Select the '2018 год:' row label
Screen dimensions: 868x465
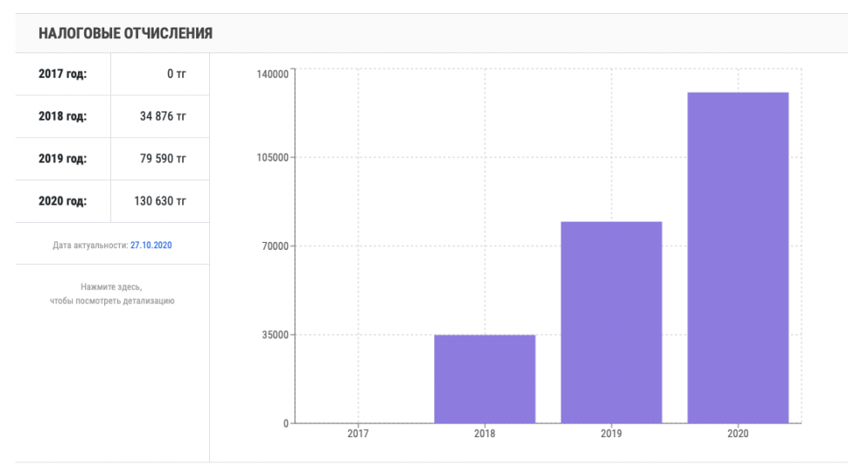pos(62,116)
